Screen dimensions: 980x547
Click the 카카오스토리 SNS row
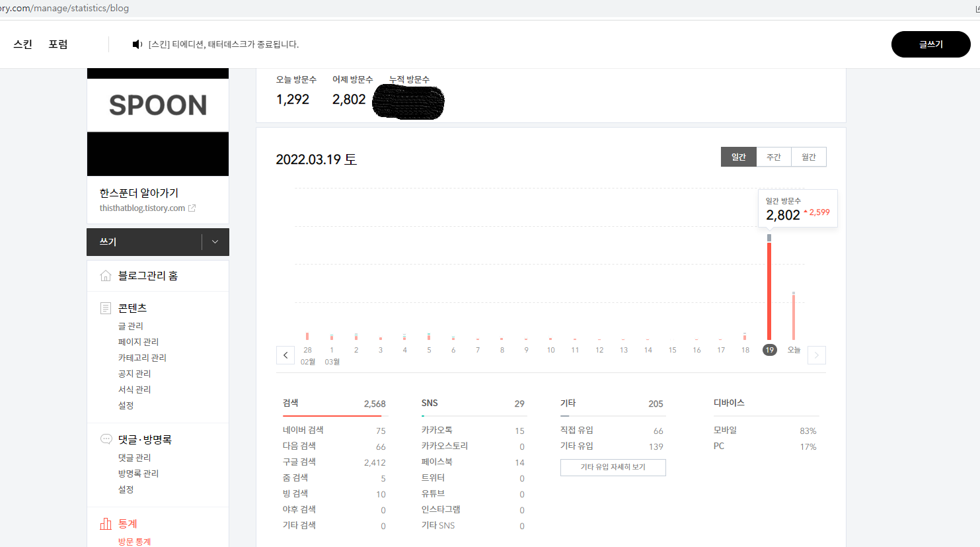tap(473, 446)
